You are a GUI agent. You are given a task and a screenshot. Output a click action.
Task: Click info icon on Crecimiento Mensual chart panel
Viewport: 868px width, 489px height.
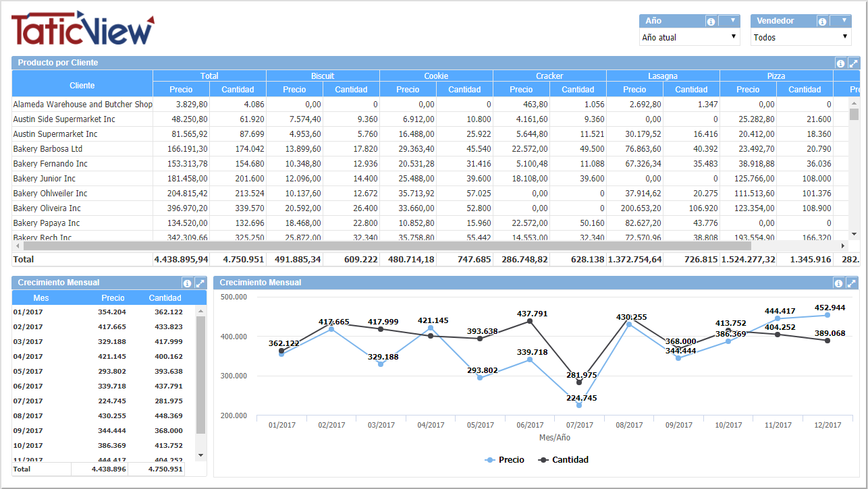point(838,283)
